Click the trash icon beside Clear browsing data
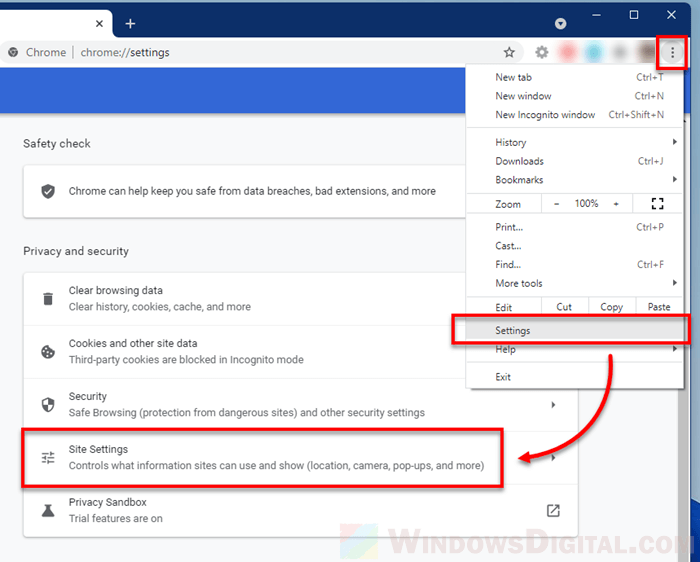The width and height of the screenshot is (700, 562). (48, 299)
